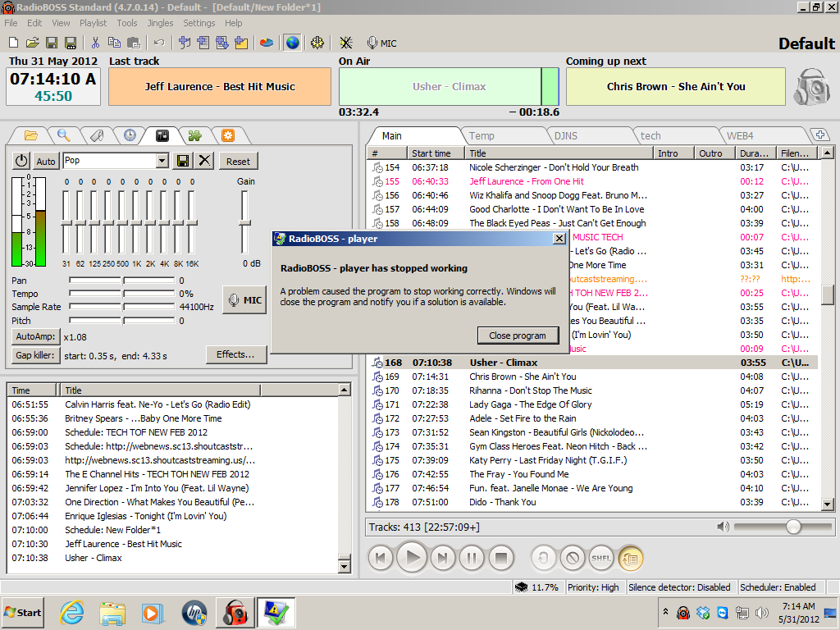Click the playlist volume slider knob
Screen dimensions: 840x630
[x=793, y=527]
